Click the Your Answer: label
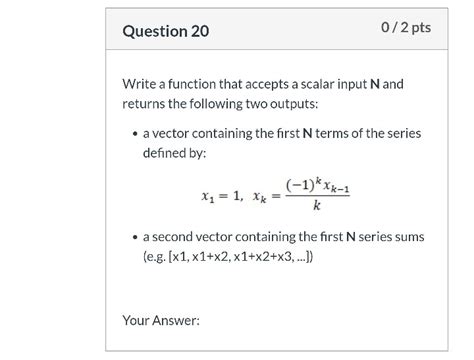This screenshot has width=474, height=360. [161, 320]
